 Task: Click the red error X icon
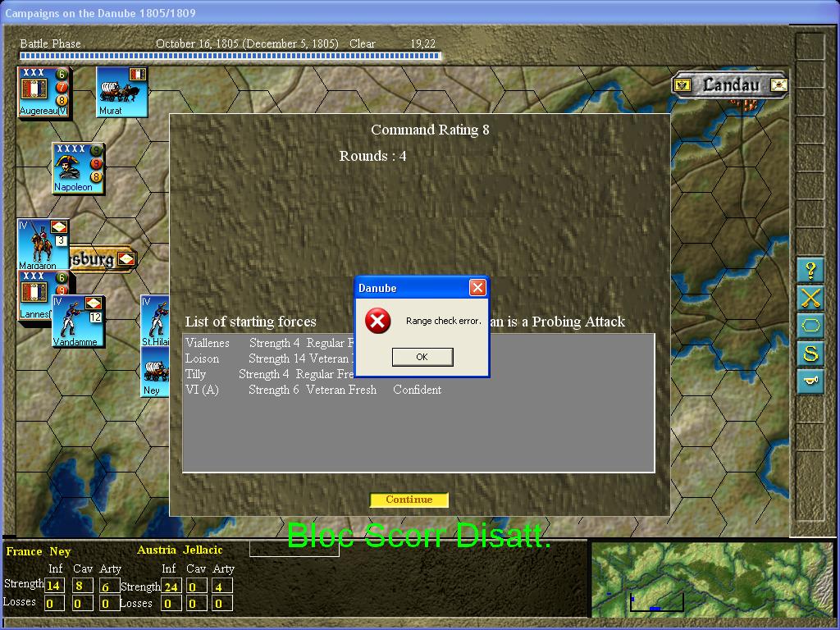(x=377, y=321)
